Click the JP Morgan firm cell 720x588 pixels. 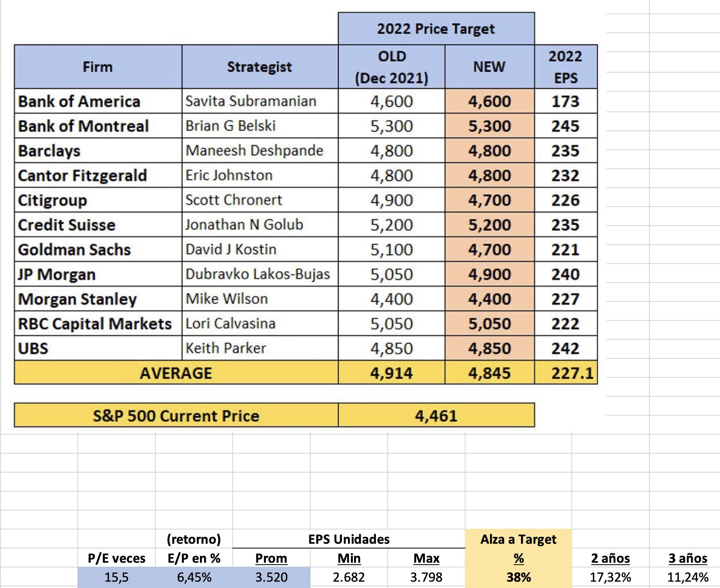(x=98, y=274)
